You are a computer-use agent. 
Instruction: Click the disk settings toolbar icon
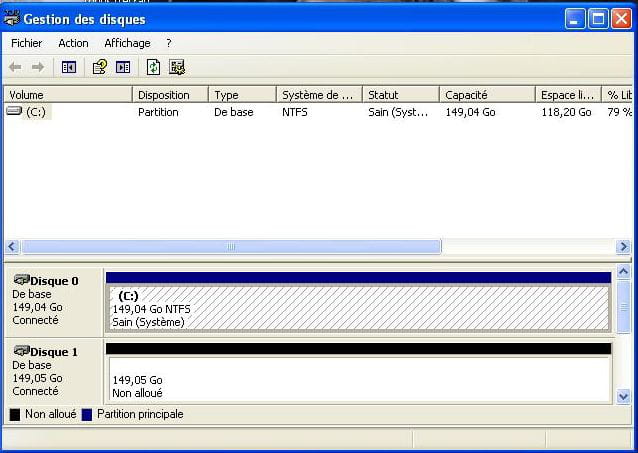177,67
